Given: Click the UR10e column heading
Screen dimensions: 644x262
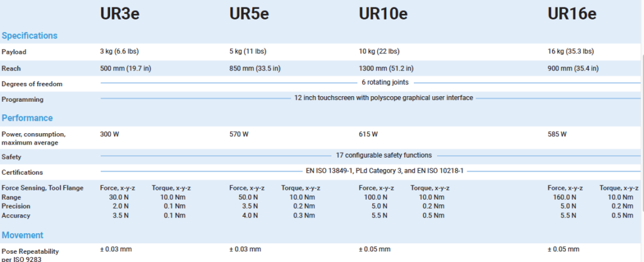Looking at the screenshot, I should click(x=382, y=14).
